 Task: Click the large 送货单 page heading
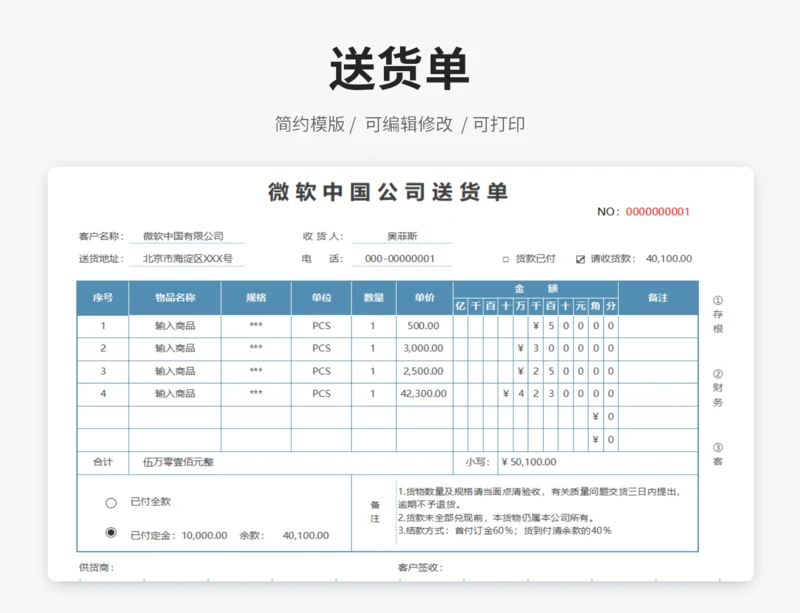point(399,68)
